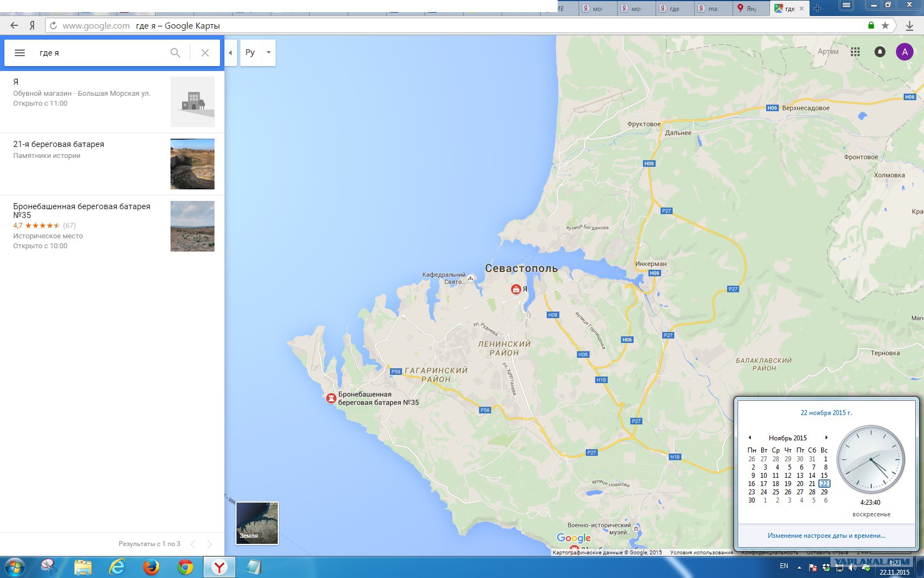
Task: Click the volume speaker tray icon
Action: pos(853,568)
